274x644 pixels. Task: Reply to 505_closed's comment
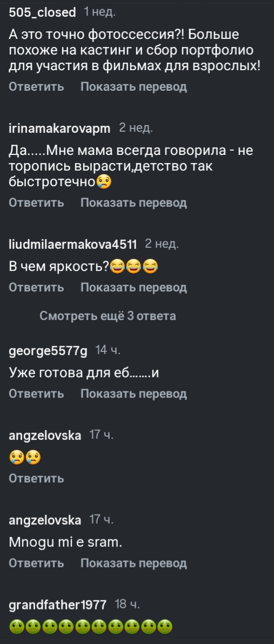pos(36,87)
